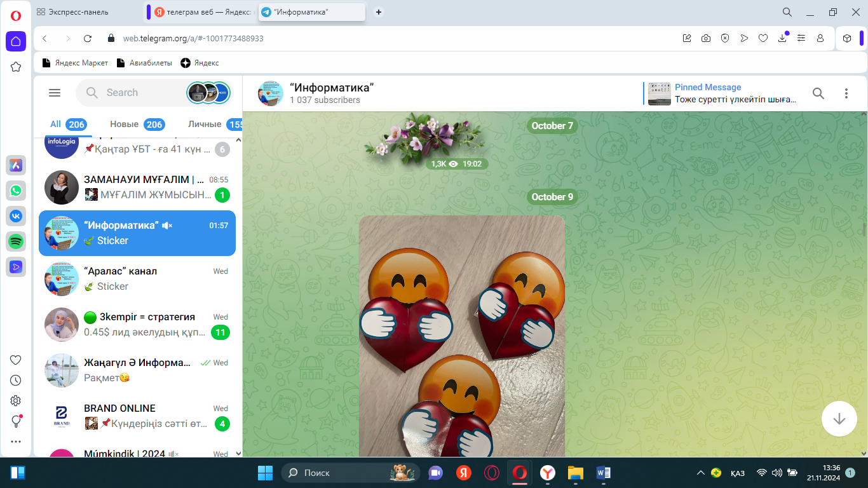Viewport: 868px width, 488px height.
Task: Select the Новые chat folder tab
Action: [137, 125]
